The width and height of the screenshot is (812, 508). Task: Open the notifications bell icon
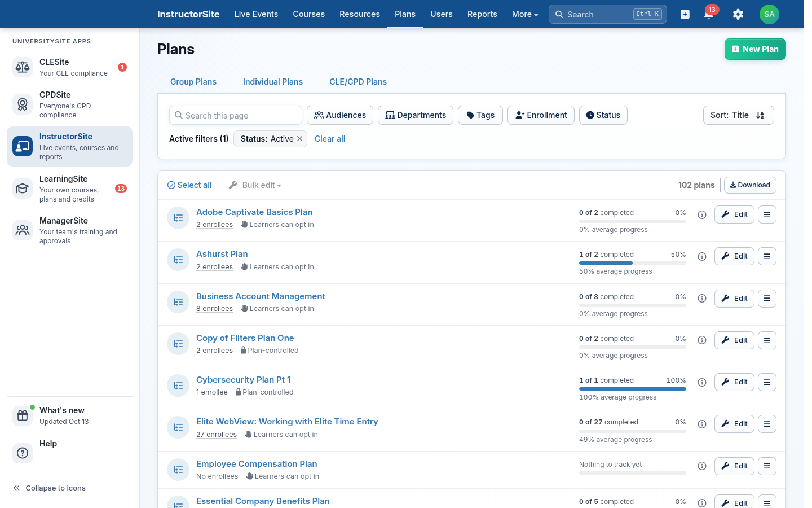[x=709, y=14]
